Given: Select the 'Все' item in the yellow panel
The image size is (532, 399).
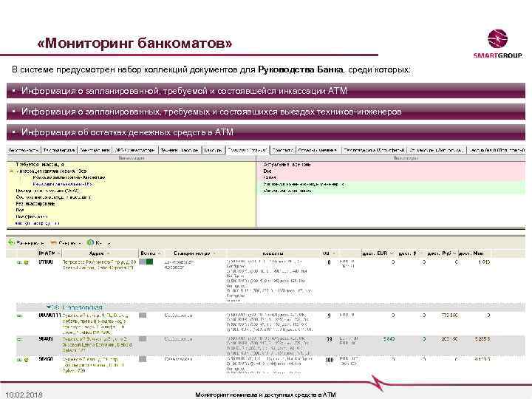Looking at the screenshot, I should point(20,210).
